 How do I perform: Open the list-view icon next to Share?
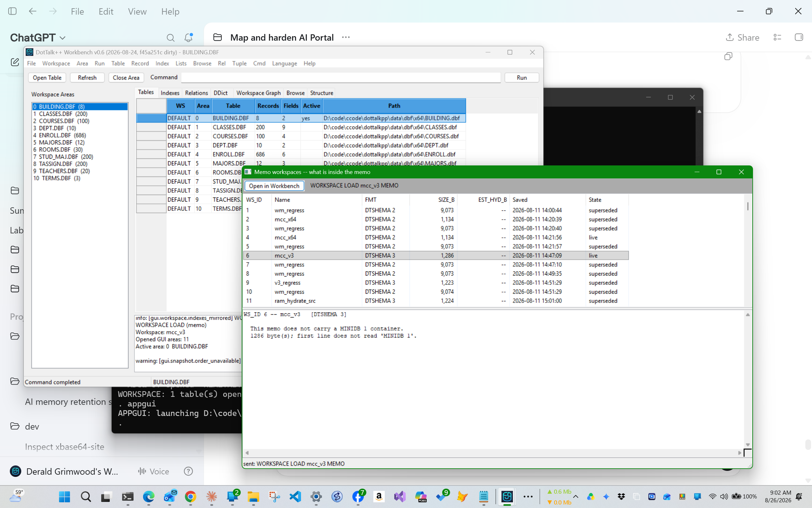click(x=777, y=37)
